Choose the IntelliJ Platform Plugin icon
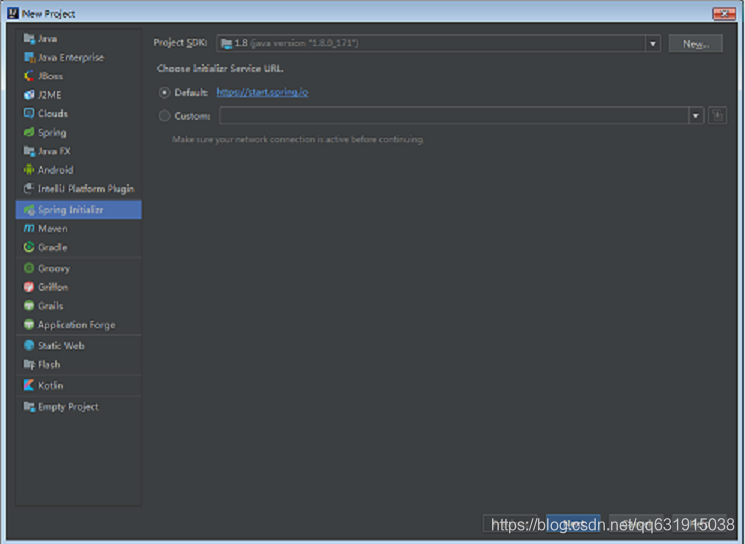Image resolution: width=745 pixels, height=544 pixels. click(29, 189)
